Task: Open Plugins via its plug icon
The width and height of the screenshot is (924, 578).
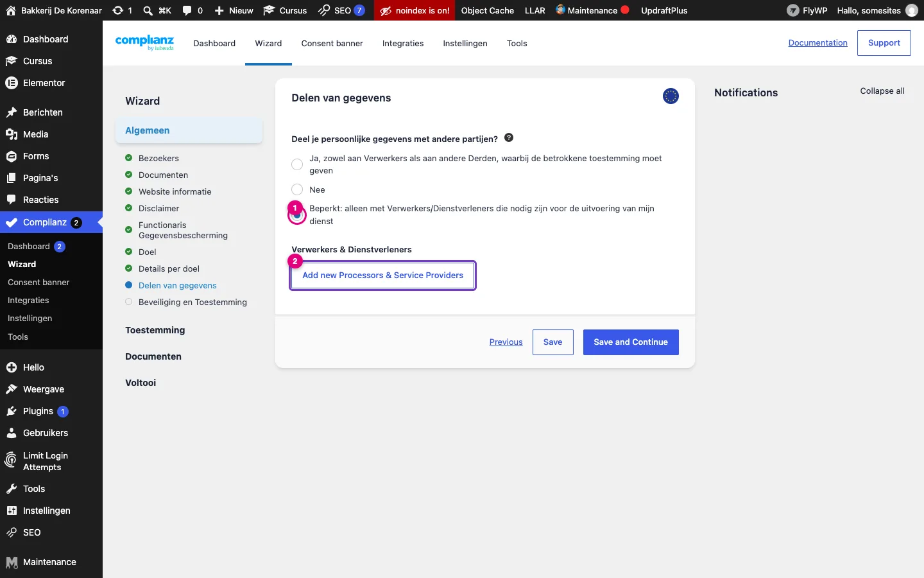Action: point(12,411)
